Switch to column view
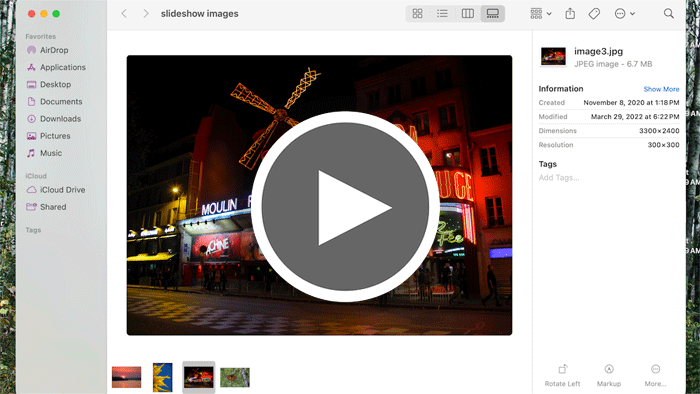The height and width of the screenshot is (394, 700). (x=467, y=13)
